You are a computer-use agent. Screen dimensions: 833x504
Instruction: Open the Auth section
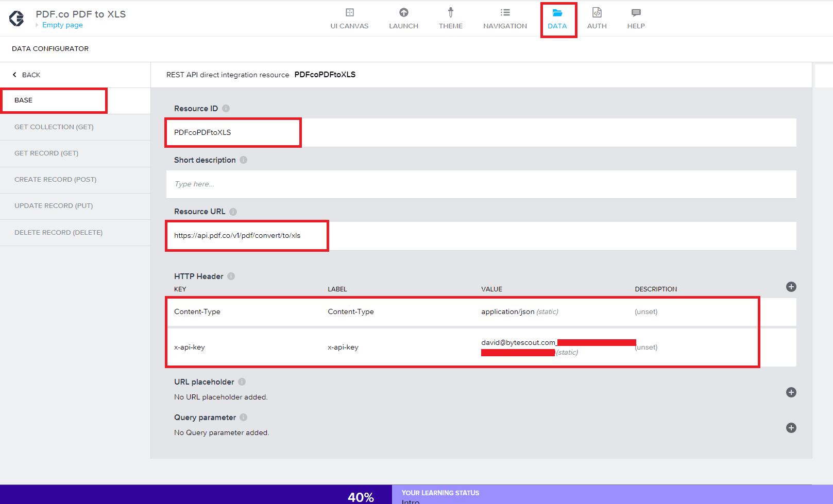(x=597, y=19)
